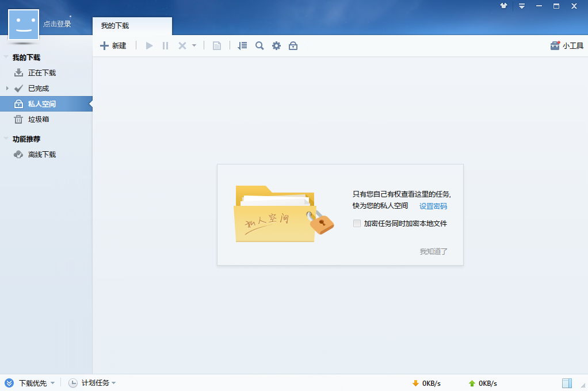Screen dimensions: 588x391
Task: Open the 小工具 panel at top right
Action: click(x=566, y=44)
